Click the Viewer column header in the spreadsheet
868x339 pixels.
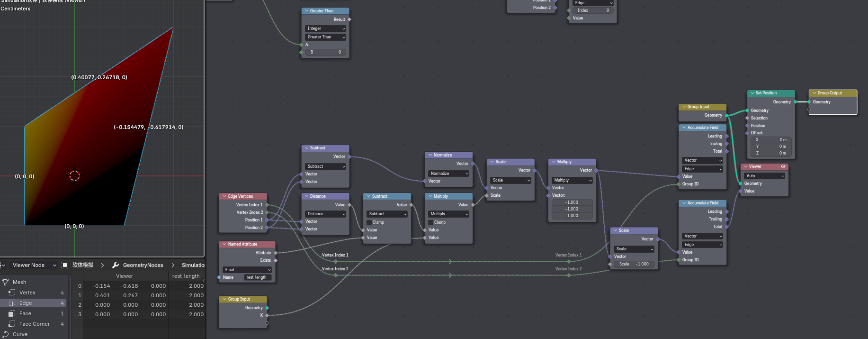pyautogui.click(x=125, y=276)
